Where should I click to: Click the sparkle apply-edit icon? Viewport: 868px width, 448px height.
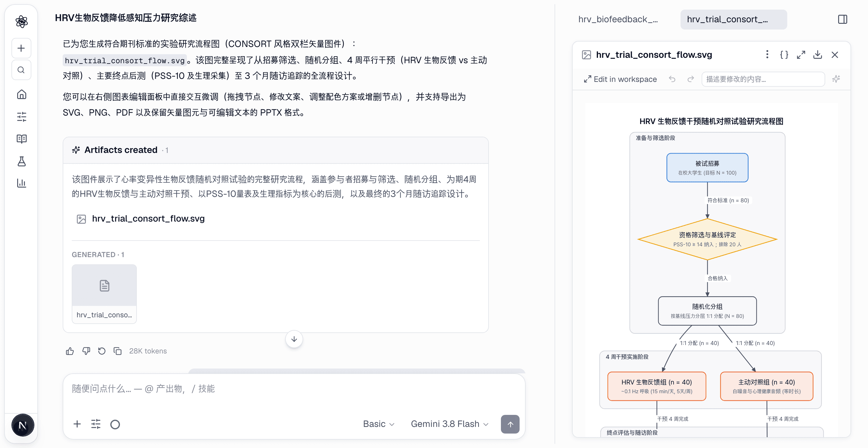click(836, 79)
